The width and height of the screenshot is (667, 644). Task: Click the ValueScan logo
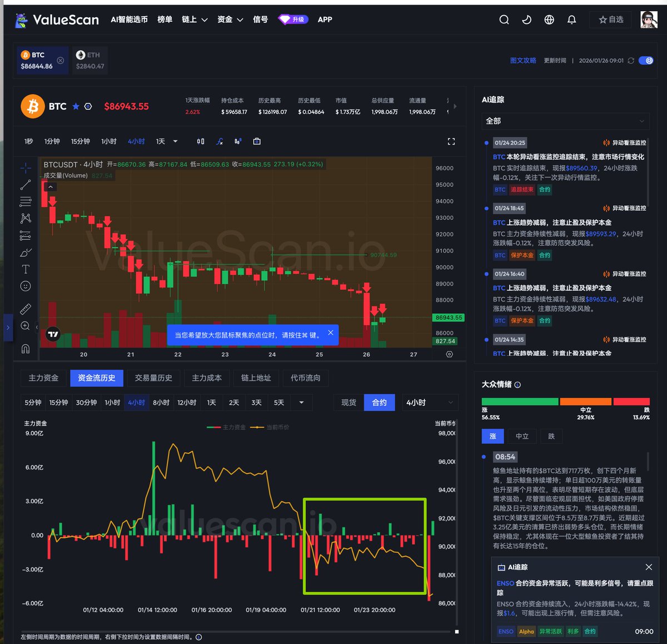(57, 20)
